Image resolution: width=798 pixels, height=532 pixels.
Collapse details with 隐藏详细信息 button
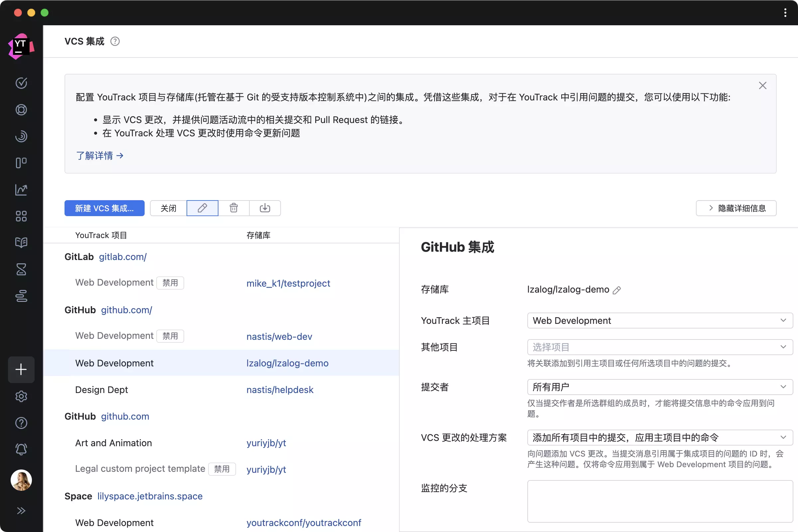736,208
